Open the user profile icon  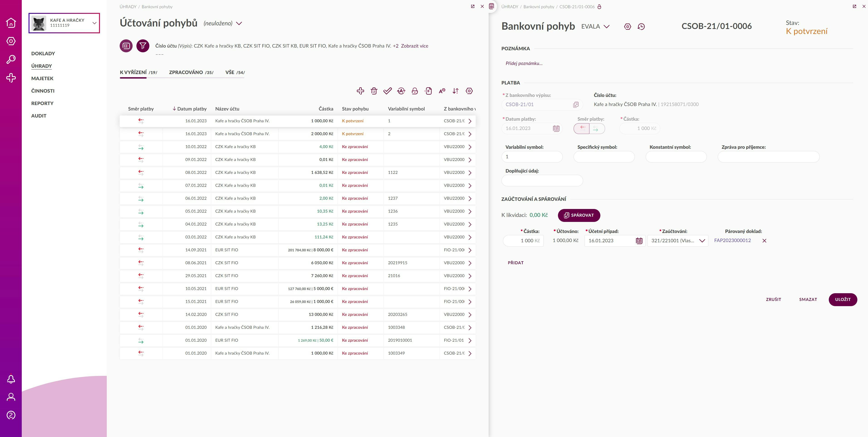tap(11, 397)
